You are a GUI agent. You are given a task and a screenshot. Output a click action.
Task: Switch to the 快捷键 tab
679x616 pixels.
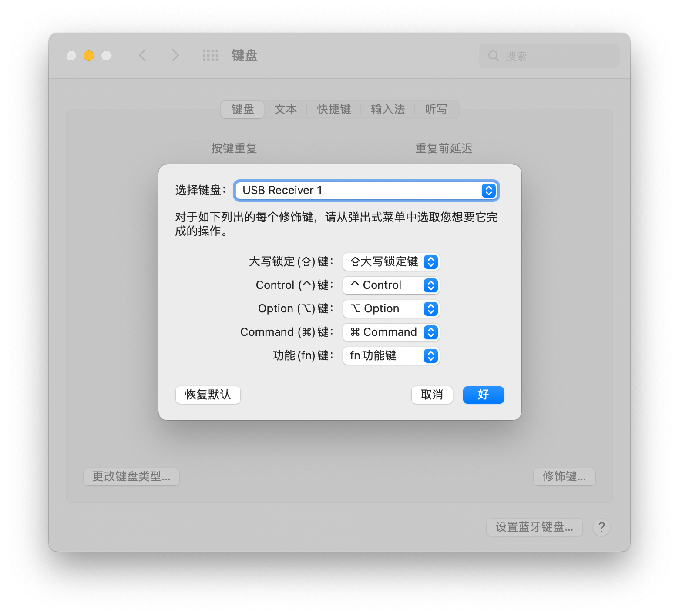(x=334, y=109)
